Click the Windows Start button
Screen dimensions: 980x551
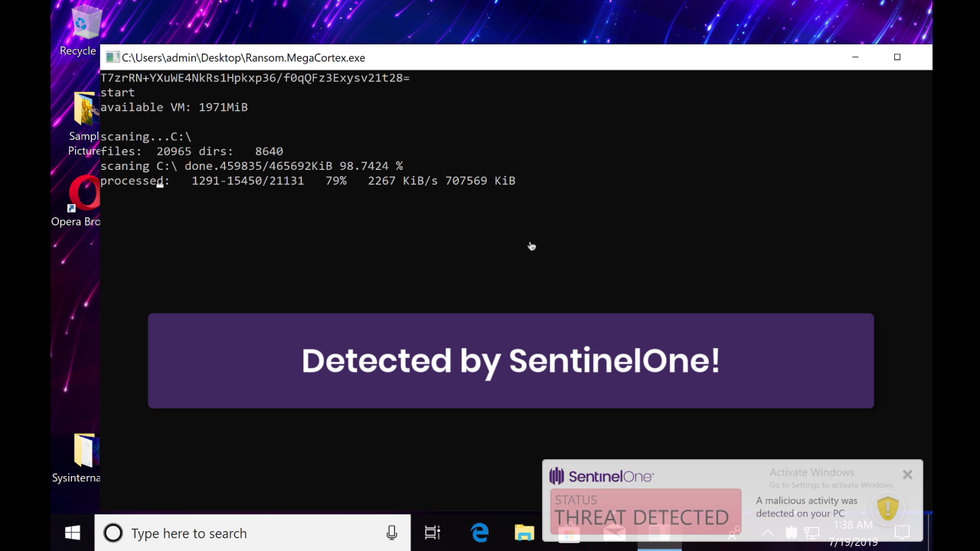[x=73, y=533]
